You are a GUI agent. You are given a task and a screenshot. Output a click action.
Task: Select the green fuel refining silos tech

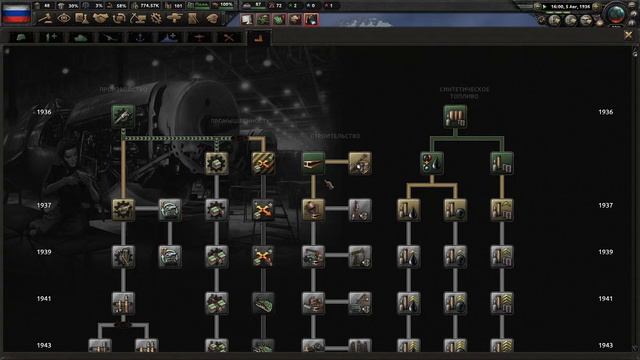(502, 163)
